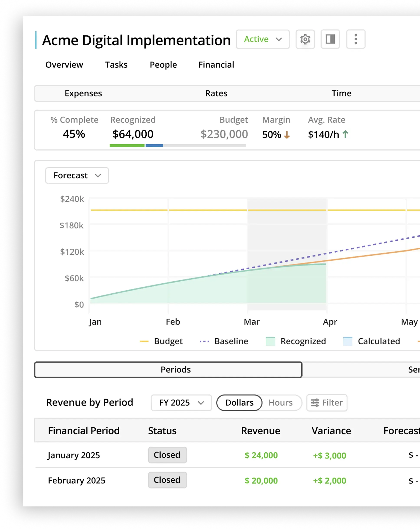Open the Forecast chart view dropdown

(77, 175)
